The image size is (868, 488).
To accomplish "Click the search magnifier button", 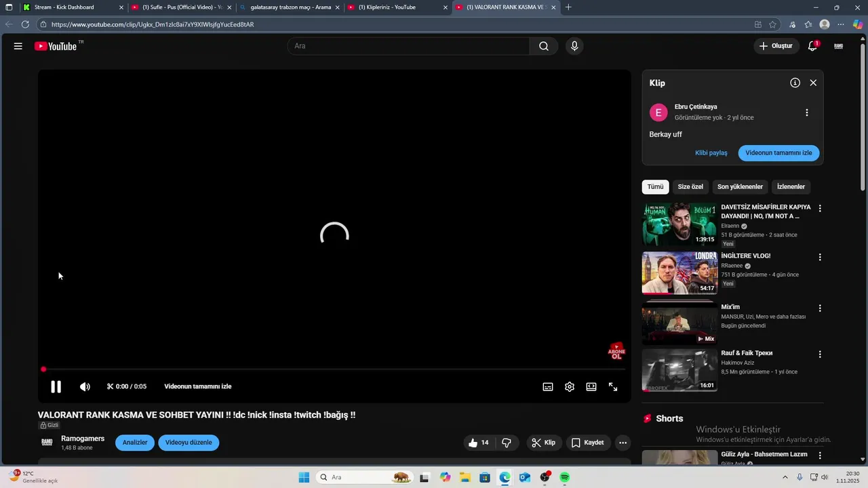I will tap(544, 46).
